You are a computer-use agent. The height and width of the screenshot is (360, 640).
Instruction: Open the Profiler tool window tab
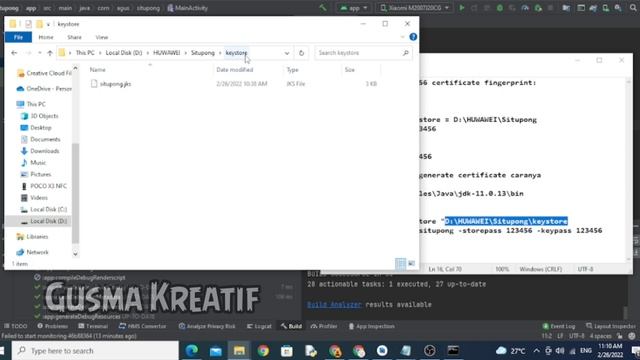(x=324, y=326)
